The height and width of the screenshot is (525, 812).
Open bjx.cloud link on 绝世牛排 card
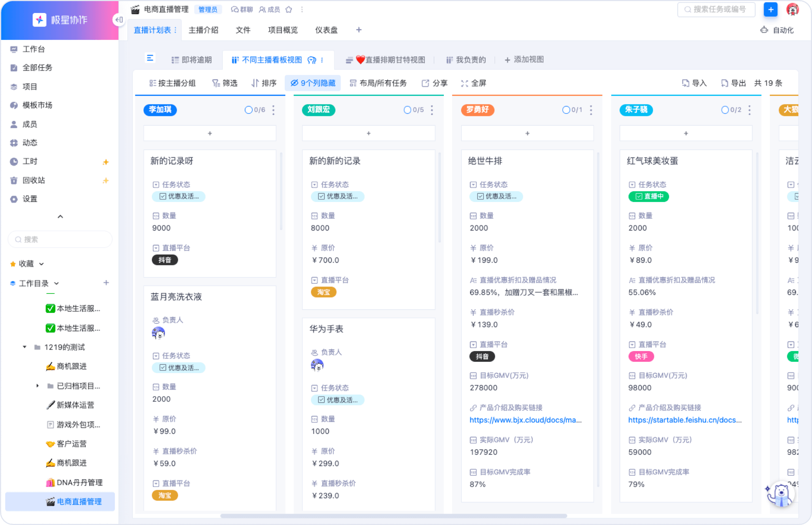coord(525,420)
